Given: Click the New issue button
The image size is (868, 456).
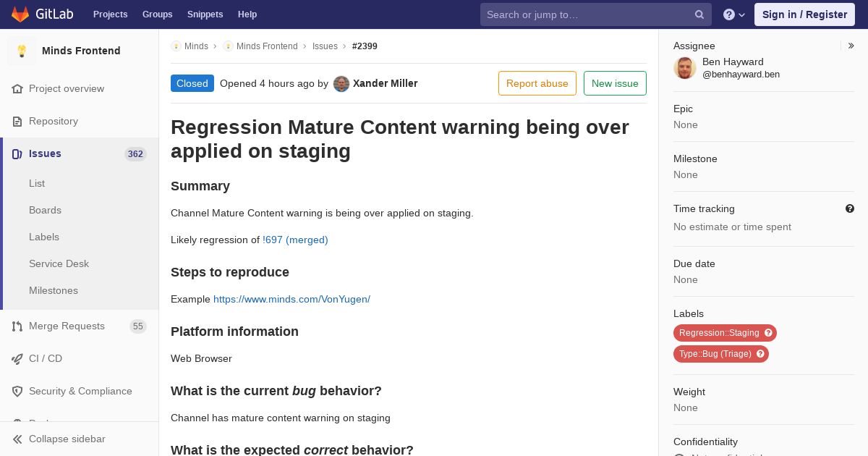Looking at the screenshot, I should (615, 83).
